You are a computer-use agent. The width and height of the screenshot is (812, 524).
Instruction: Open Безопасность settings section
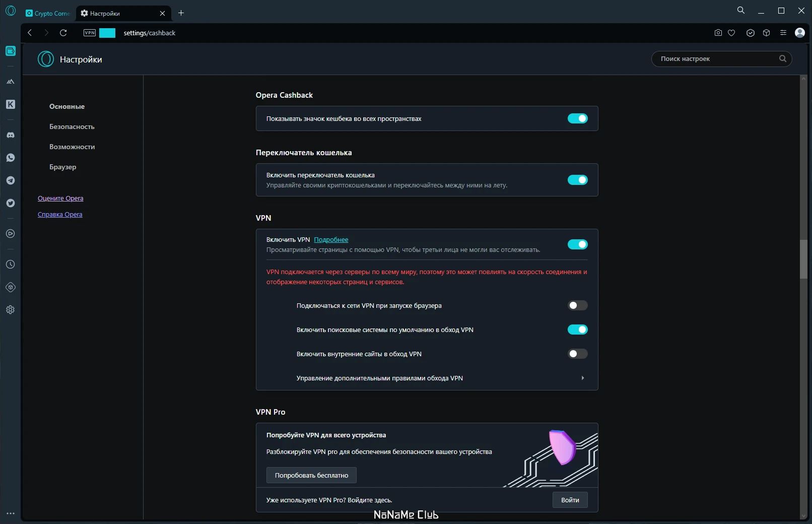tap(72, 126)
